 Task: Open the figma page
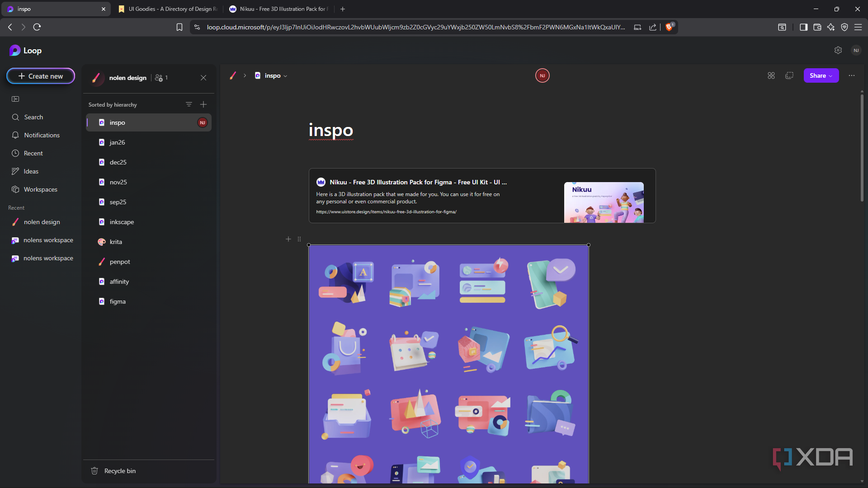pos(149,301)
